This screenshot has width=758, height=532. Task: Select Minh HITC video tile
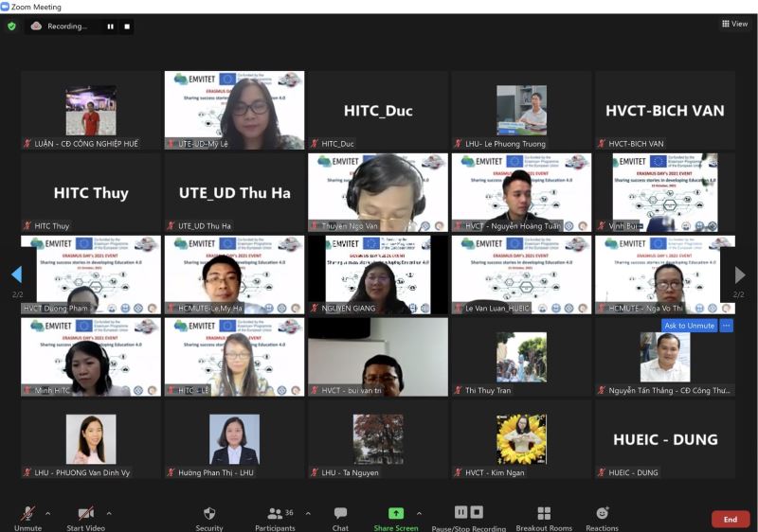(91, 357)
